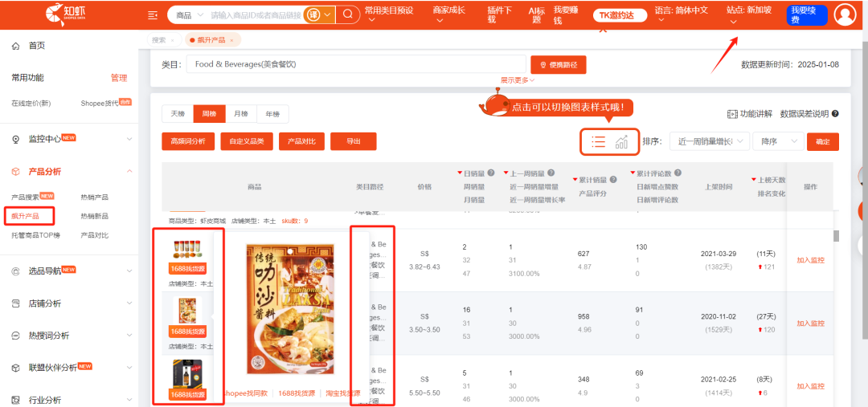Open the 近一周销量增长 sort dropdown
Image resolution: width=868 pixels, height=407 pixels.
coord(710,141)
